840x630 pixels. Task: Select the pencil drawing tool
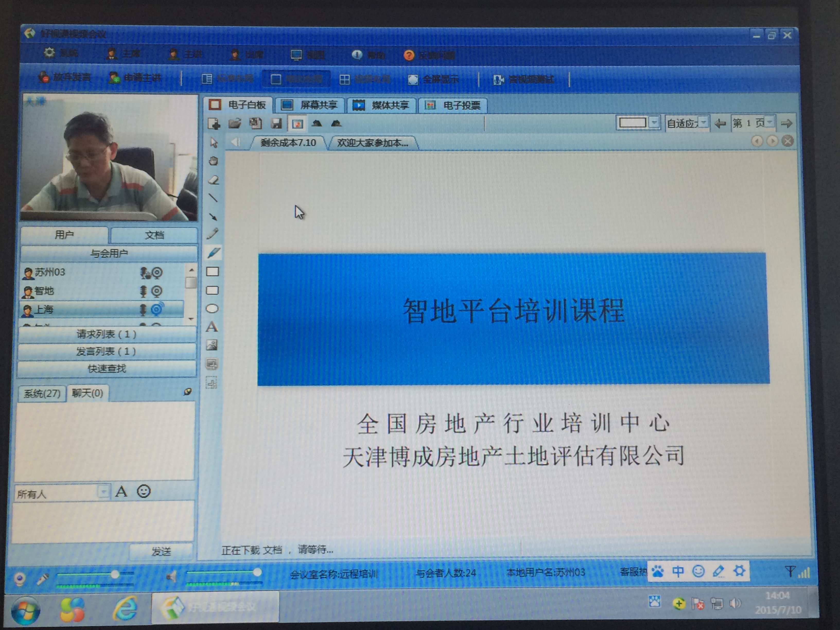tap(213, 234)
